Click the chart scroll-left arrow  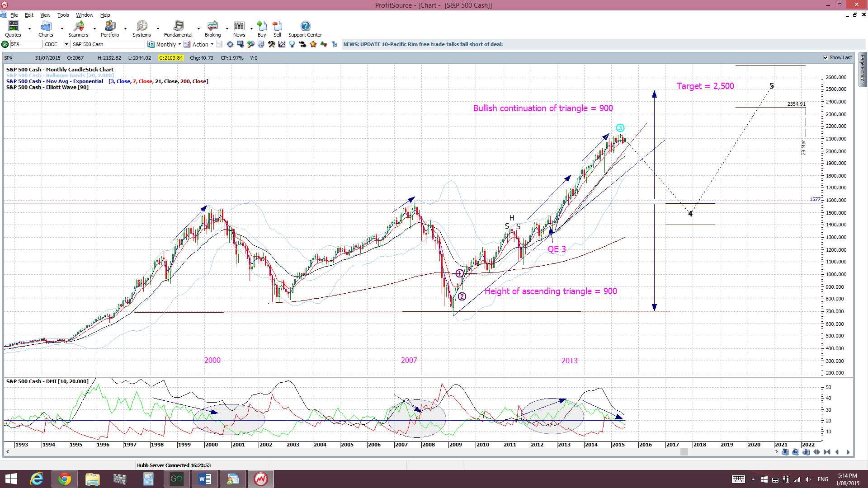click(x=7, y=452)
